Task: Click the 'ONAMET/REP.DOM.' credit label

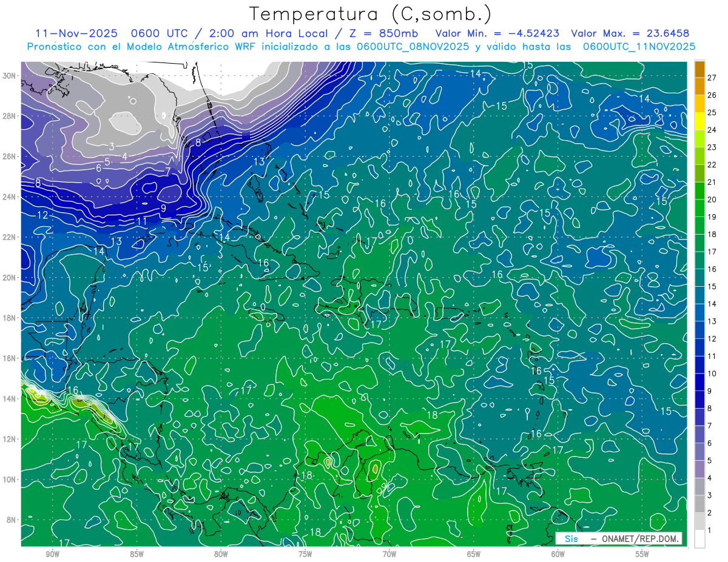Action: pyautogui.click(x=640, y=538)
